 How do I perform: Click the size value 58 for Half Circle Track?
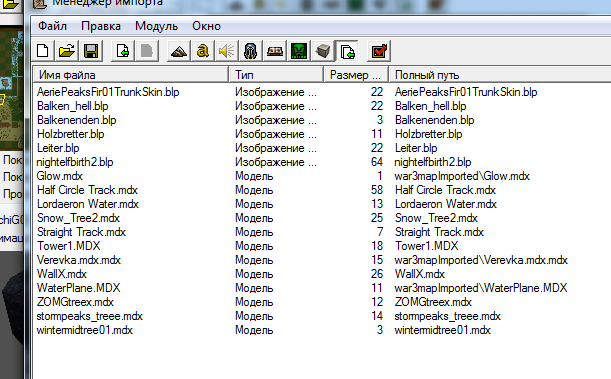click(377, 190)
